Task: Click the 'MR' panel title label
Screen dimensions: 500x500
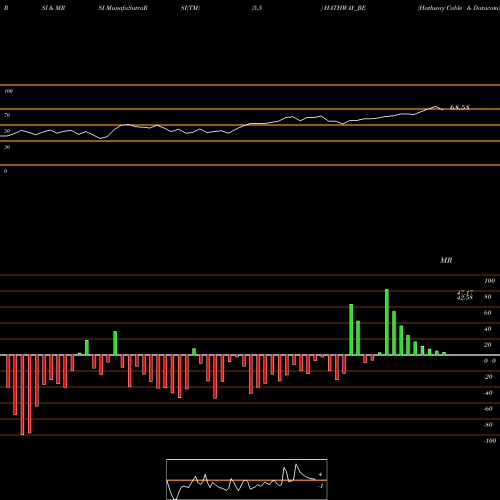Action: click(x=446, y=260)
